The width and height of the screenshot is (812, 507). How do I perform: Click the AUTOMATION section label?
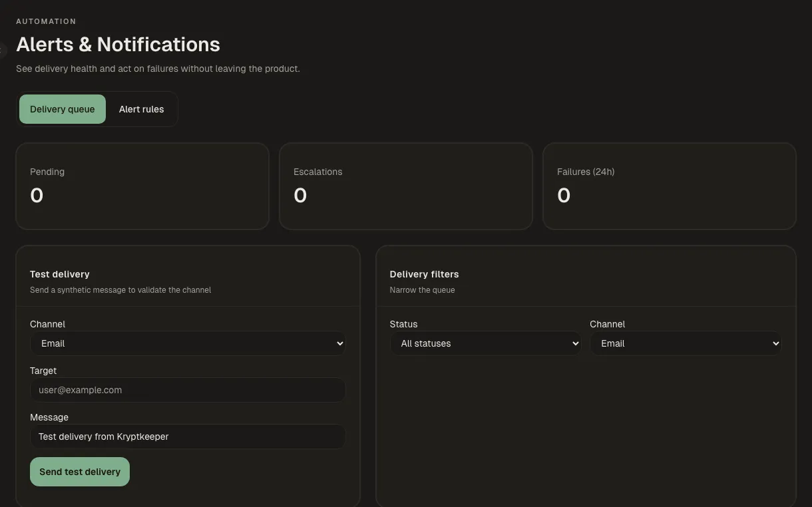point(46,21)
